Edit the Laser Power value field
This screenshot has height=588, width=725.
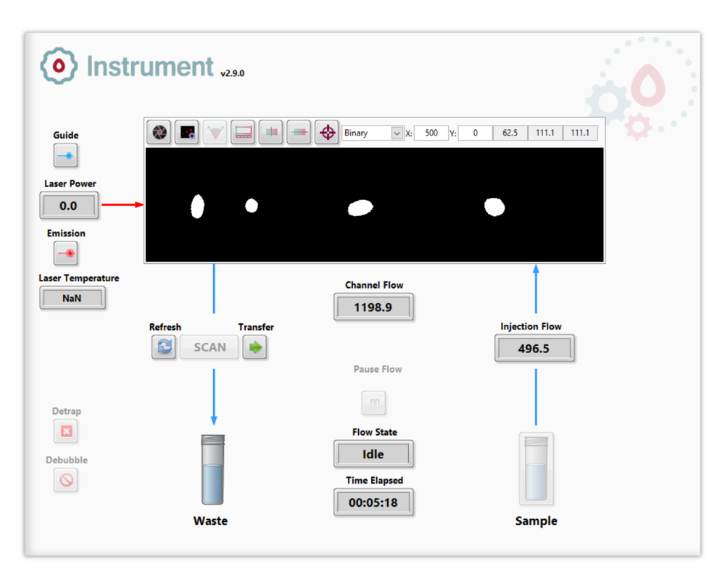(69, 206)
